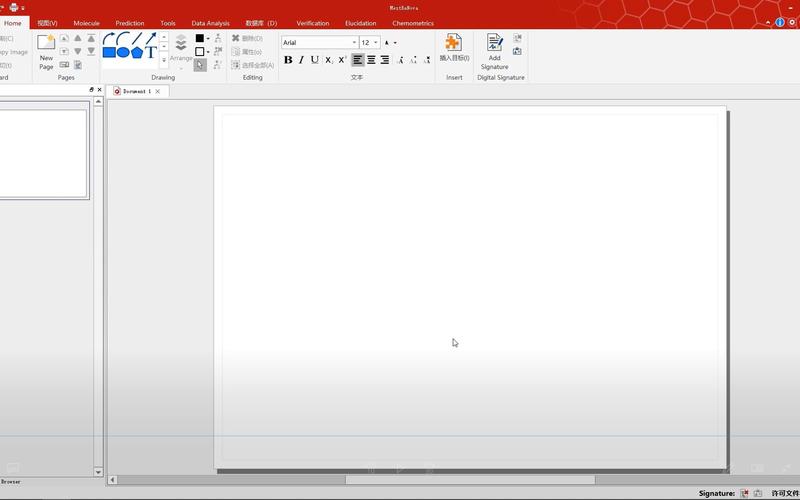Create a New Page

point(46,52)
